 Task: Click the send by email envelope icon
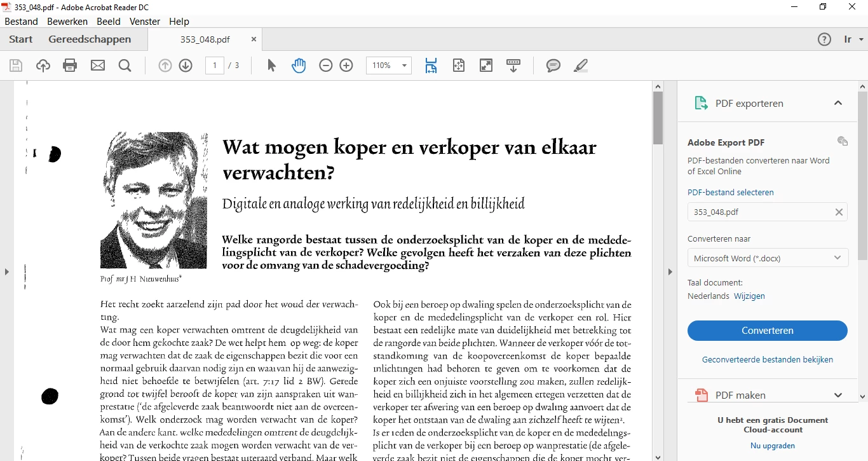tap(98, 65)
